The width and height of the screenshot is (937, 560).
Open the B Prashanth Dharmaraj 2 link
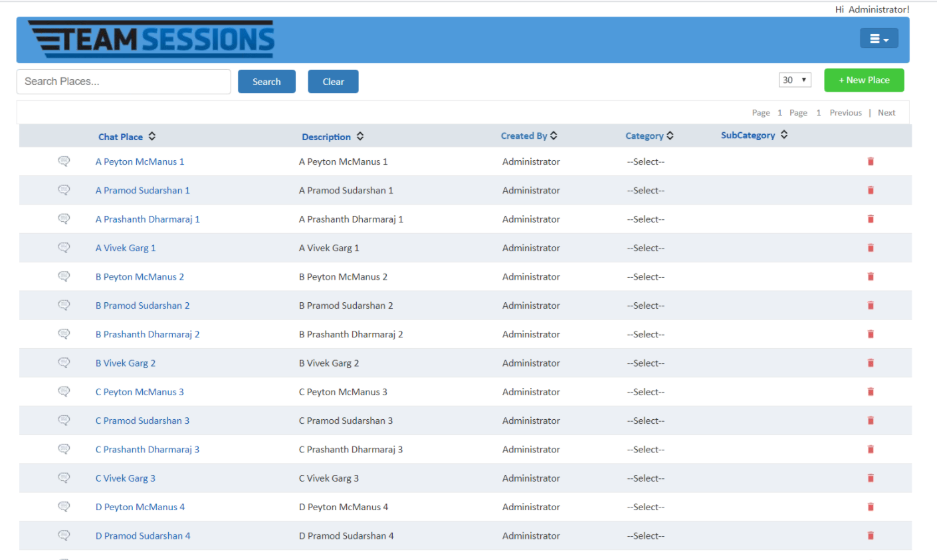148,334
